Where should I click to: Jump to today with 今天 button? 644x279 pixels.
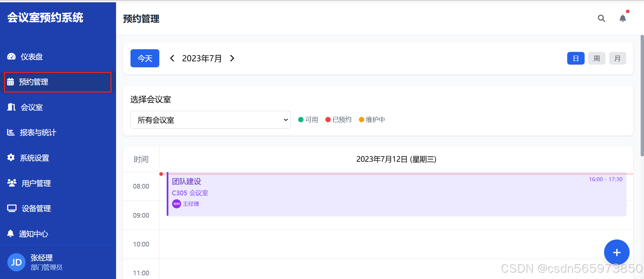coord(145,58)
